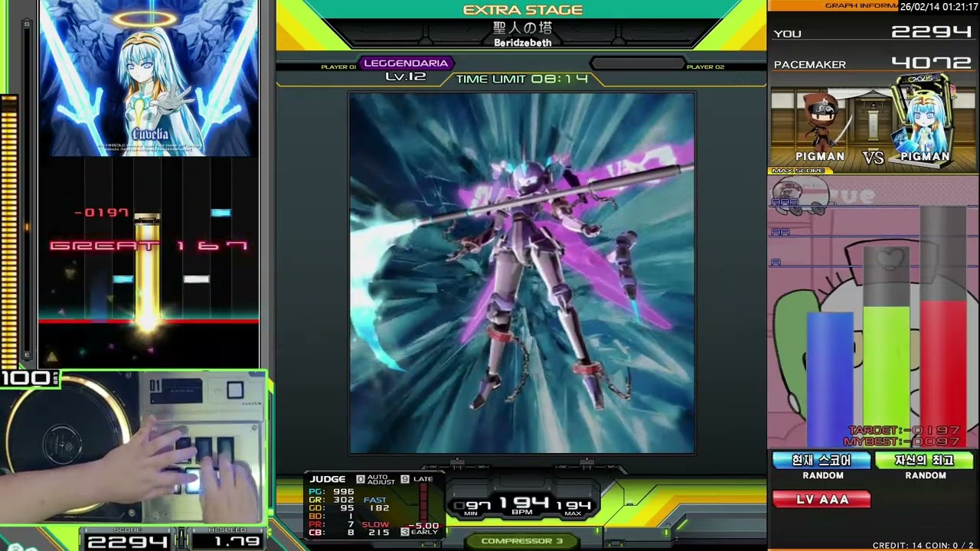Click the MAX SCORE label
Screen dimensions: 980x551
pos(798,171)
